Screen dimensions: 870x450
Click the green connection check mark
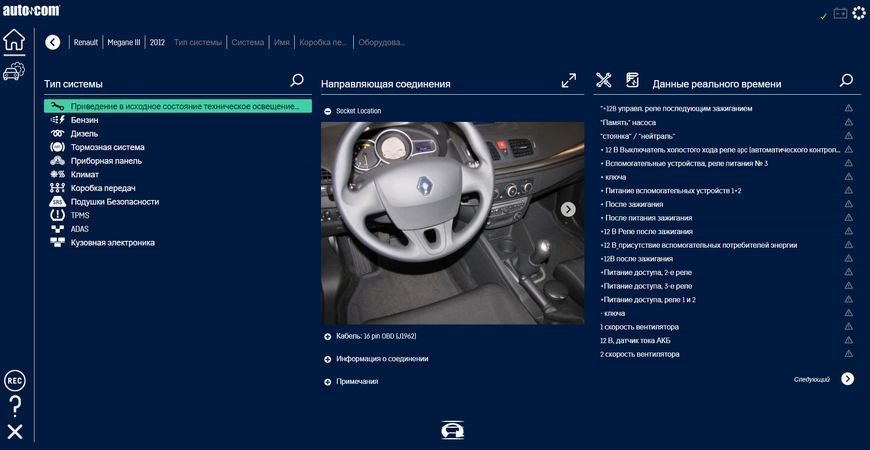(x=823, y=16)
